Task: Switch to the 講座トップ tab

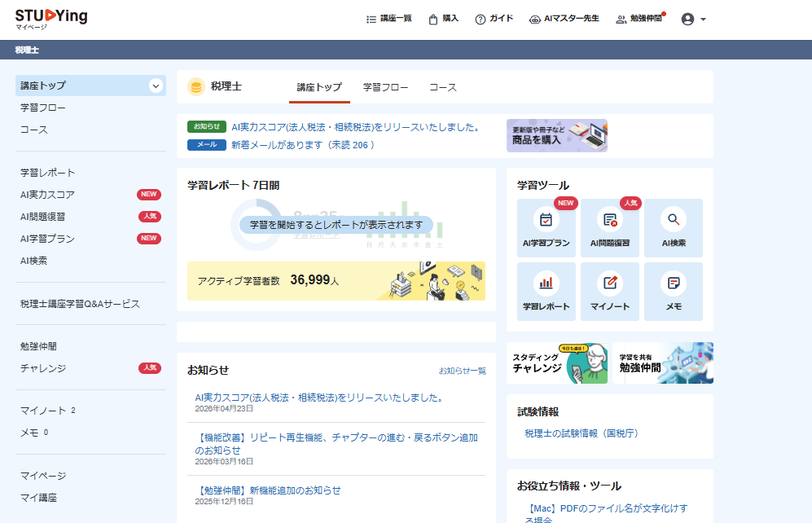Action: 319,87
